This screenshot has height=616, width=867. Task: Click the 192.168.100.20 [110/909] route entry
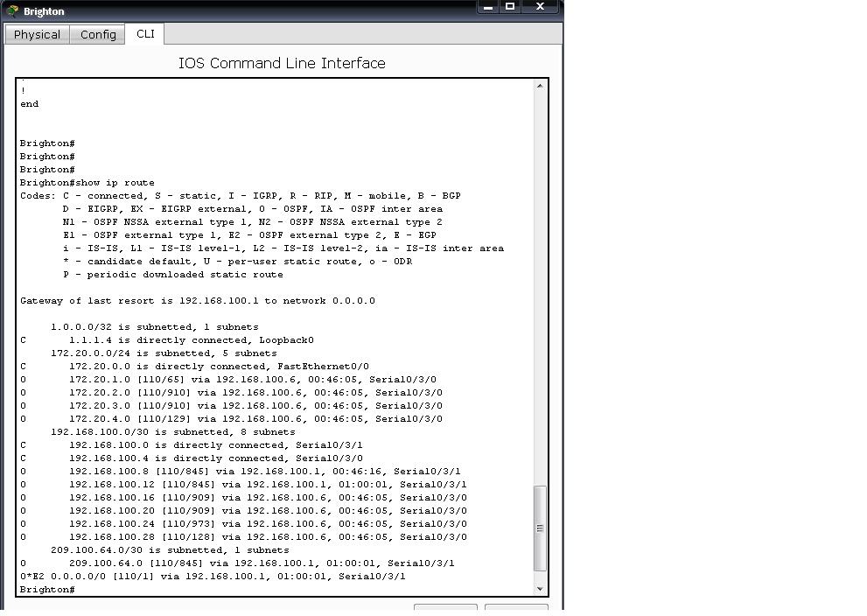point(243,511)
